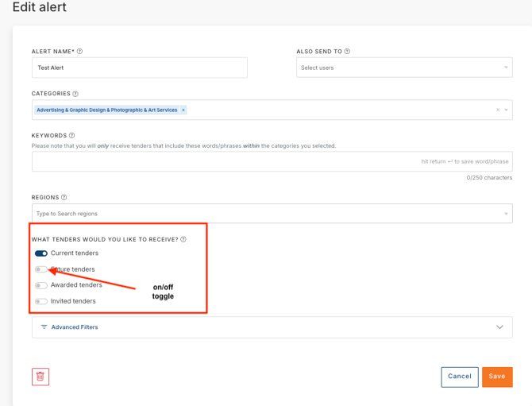The image size is (532, 406).
Task: Click the Regions help question icon
Action: [64, 197]
